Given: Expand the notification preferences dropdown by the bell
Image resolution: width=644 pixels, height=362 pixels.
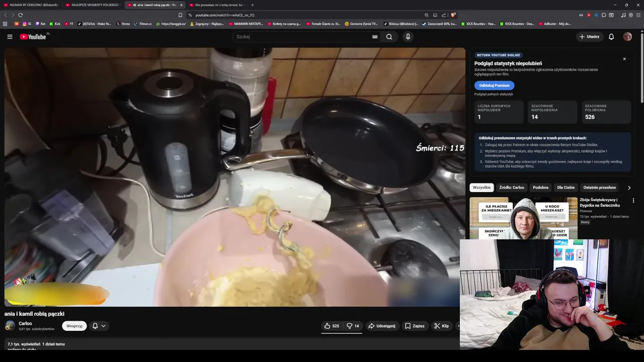Looking at the screenshot, I should [x=103, y=326].
